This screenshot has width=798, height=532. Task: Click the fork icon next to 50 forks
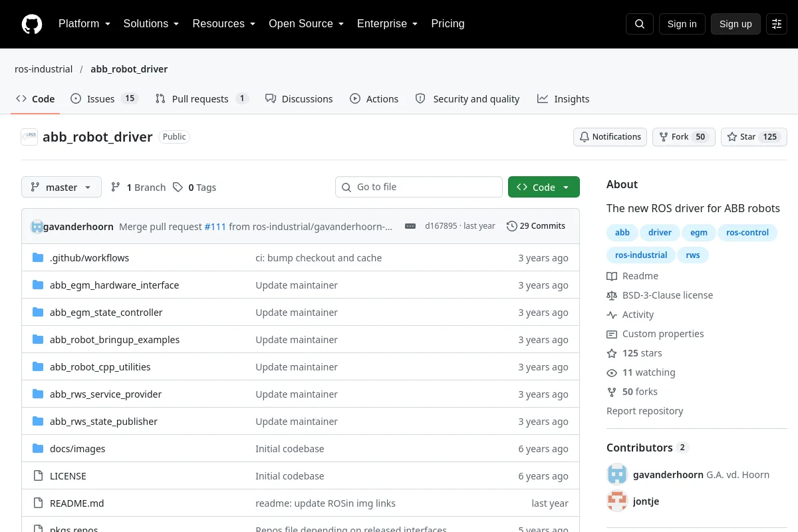[x=612, y=392]
